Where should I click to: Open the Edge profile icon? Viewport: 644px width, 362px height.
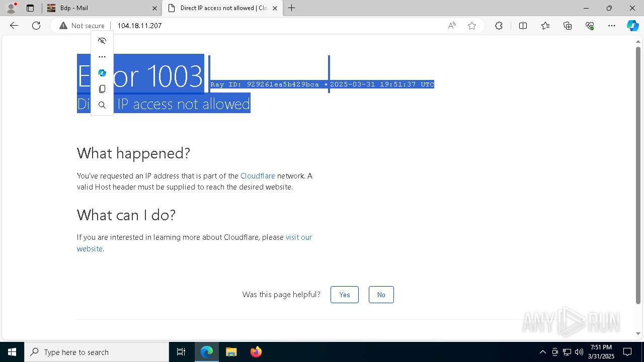[11, 8]
